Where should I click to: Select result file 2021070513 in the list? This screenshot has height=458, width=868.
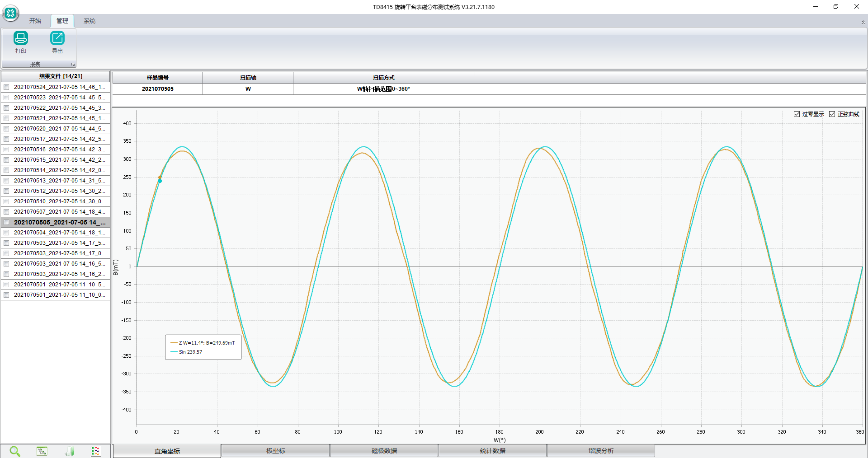click(x=59, y=181)
